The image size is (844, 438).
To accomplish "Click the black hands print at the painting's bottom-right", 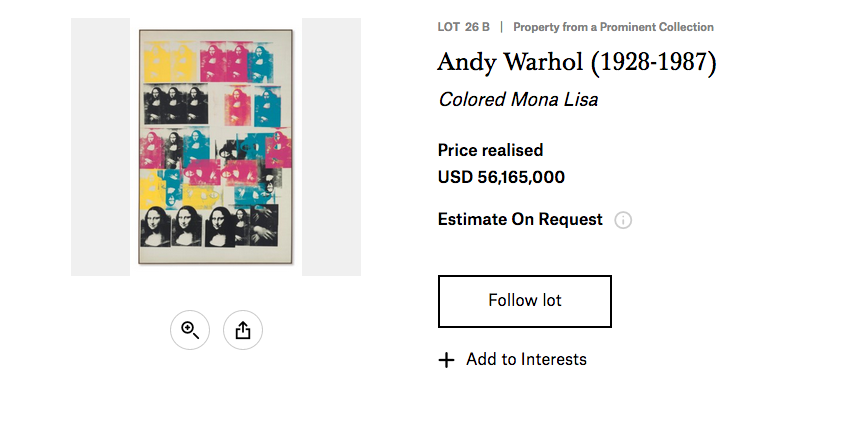I will pyautogui.click(x=264, y=225).
